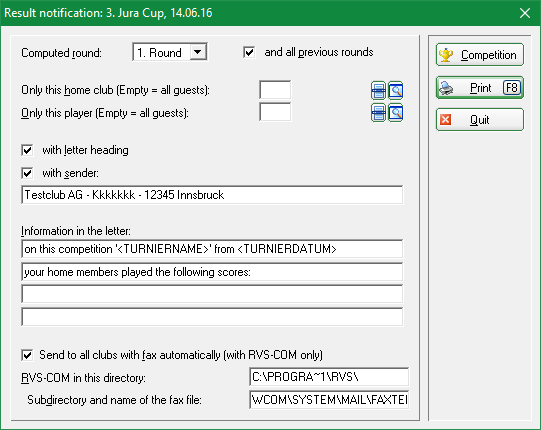Uncheck 'with letter heading' option
This screenshot has height=430, width=541.
[x=27, y=150]
